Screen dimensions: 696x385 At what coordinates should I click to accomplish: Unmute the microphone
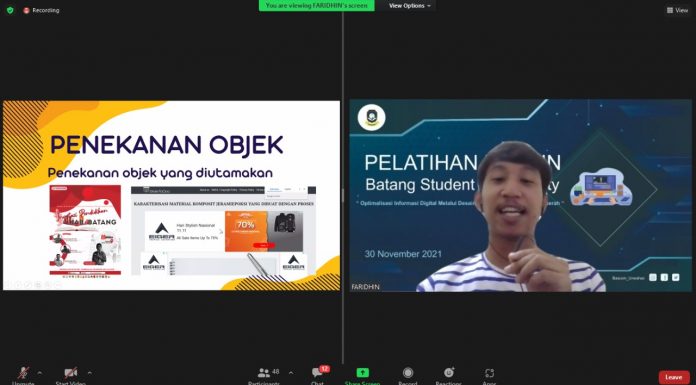click(x=23, y=374)
